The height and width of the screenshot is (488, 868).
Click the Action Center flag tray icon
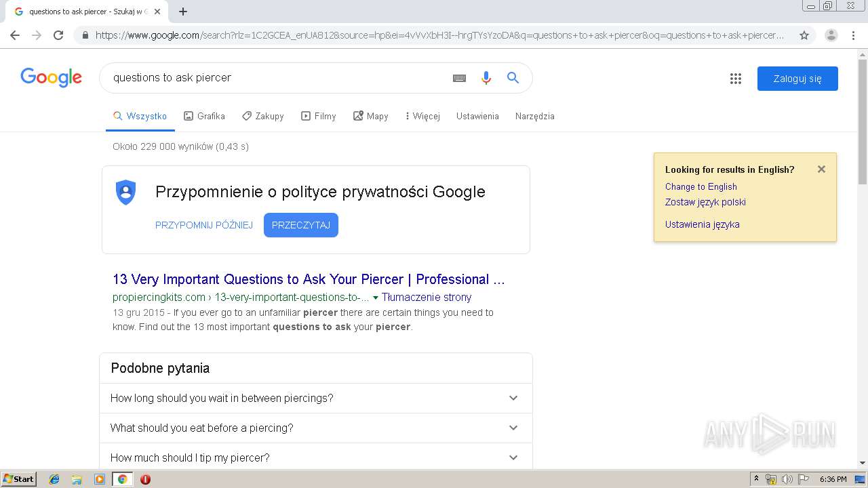(804, 479)
